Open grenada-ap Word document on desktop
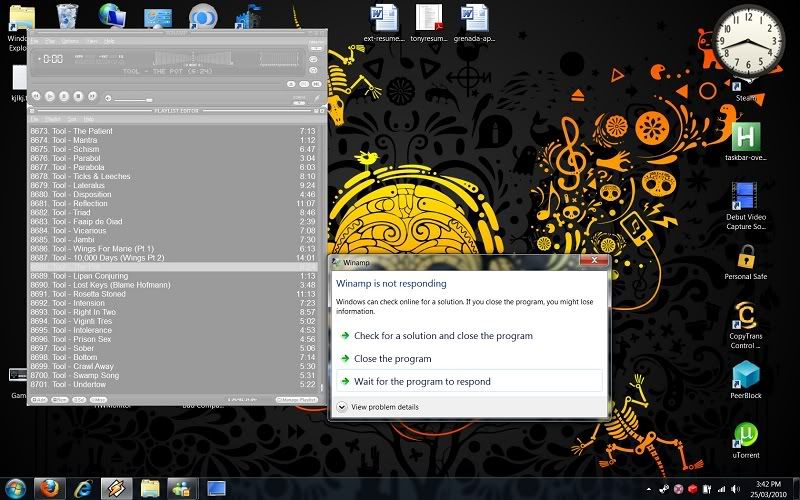The height and width of the screenshot is (500, 800). pos(474,22)
